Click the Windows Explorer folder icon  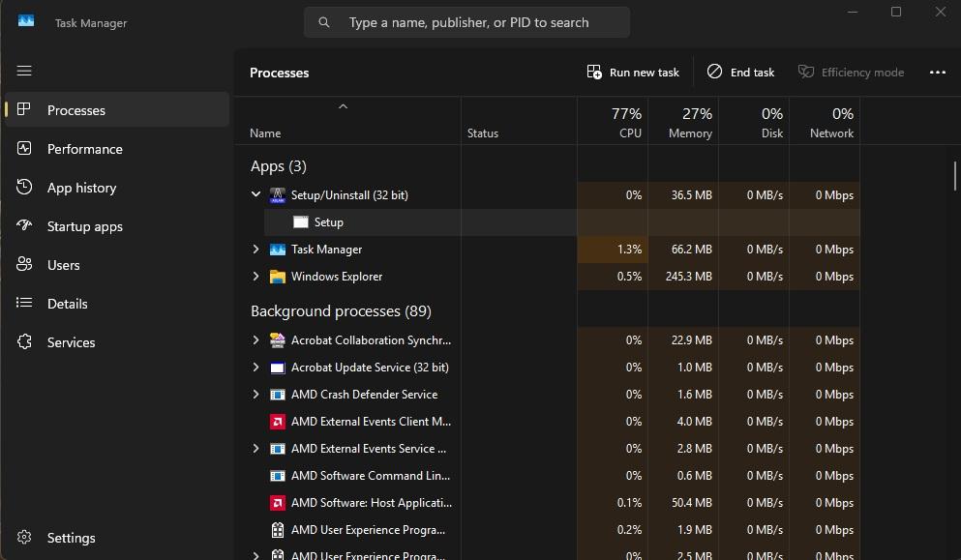278,277
